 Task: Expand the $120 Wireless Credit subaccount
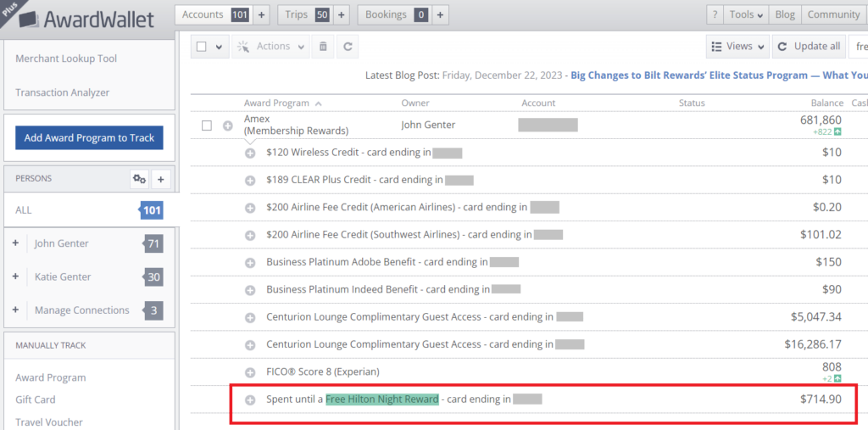tap(250, 153)
